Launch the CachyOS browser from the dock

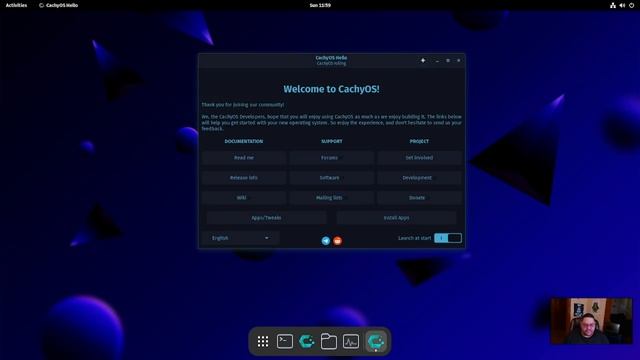pos(307,341)
